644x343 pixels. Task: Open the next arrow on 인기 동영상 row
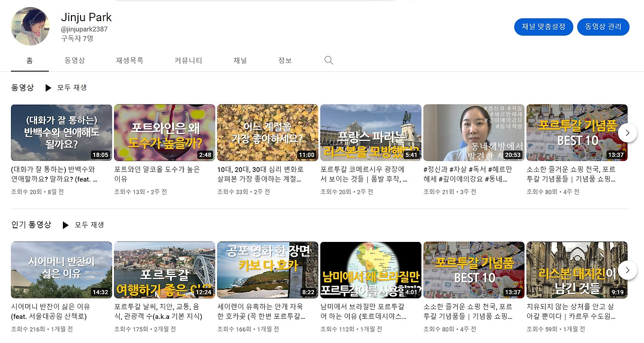(x=627, y=270)
